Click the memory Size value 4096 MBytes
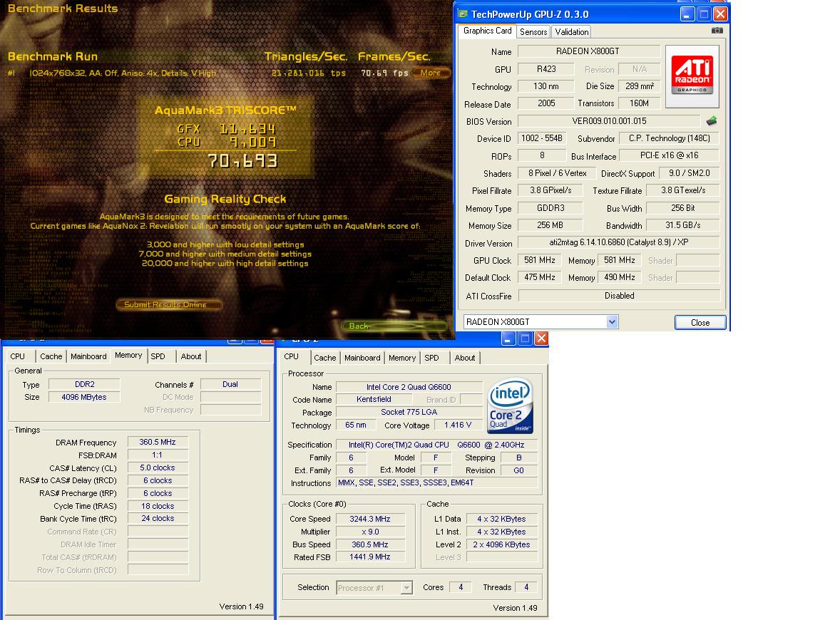The width and height of the screenshot is (840, 620). pos(84,397)
